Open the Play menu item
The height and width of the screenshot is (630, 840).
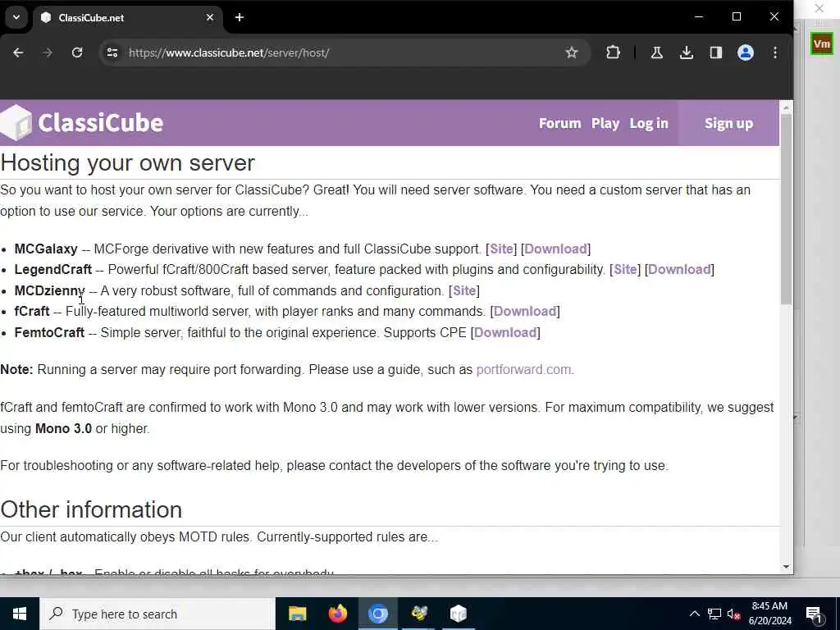(605, 123)
